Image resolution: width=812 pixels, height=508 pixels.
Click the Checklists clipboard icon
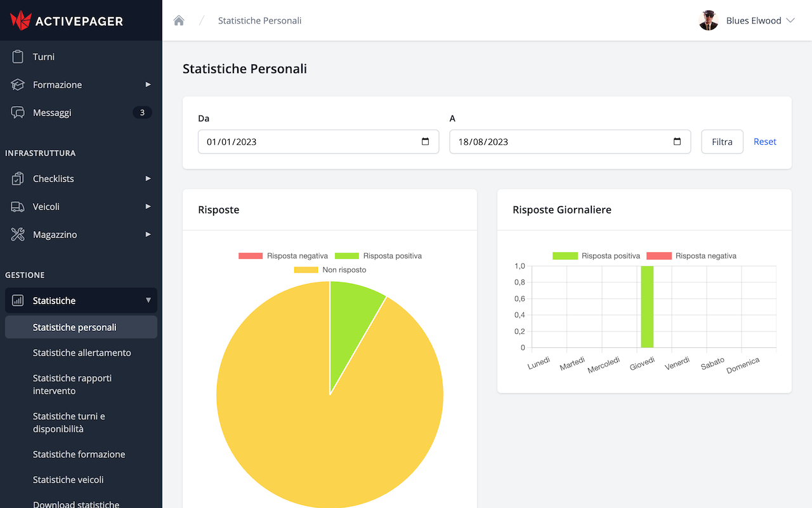[x=18, y=178]
